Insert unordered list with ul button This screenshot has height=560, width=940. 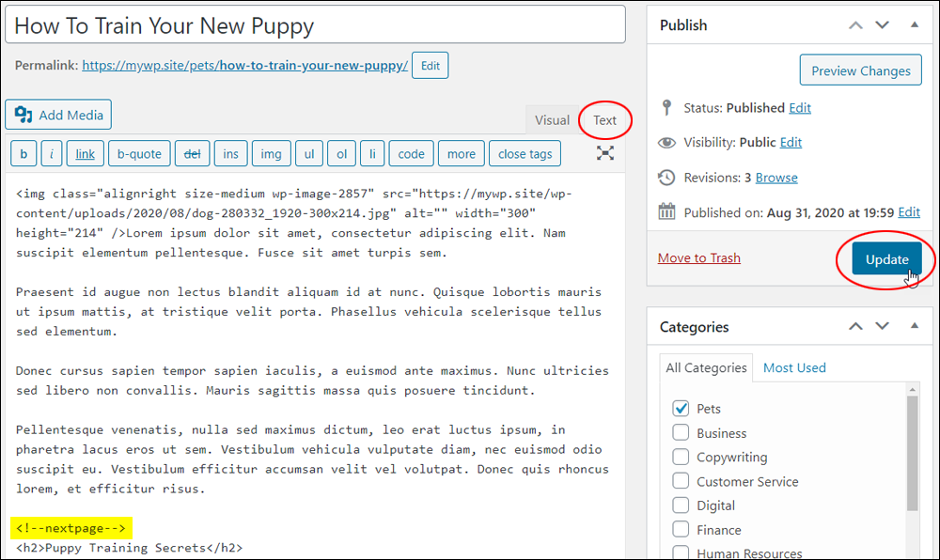pyautogui.click(x=309, y=154)
